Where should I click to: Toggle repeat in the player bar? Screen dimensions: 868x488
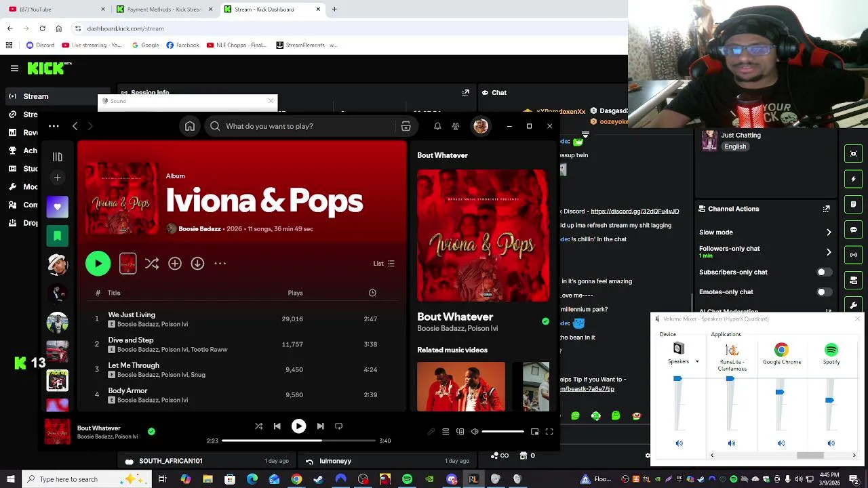(x=338, y=426)
